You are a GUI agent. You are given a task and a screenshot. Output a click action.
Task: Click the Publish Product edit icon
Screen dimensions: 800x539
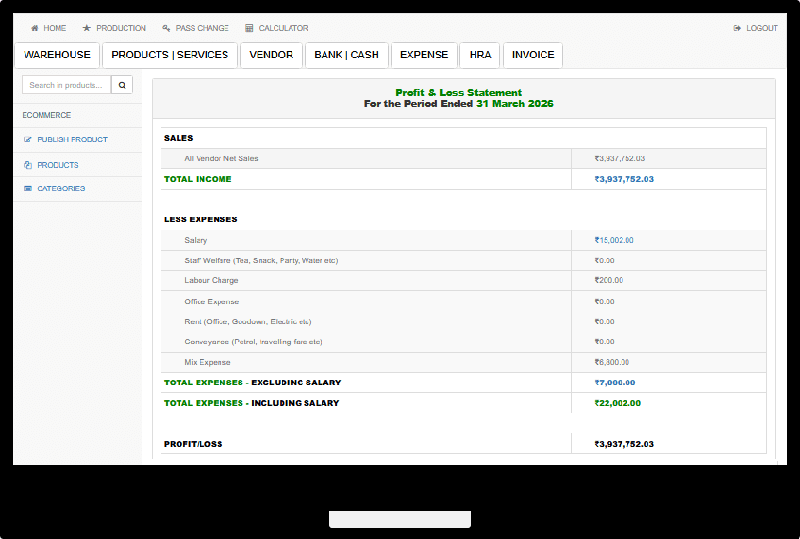click(x=28, y=140)
